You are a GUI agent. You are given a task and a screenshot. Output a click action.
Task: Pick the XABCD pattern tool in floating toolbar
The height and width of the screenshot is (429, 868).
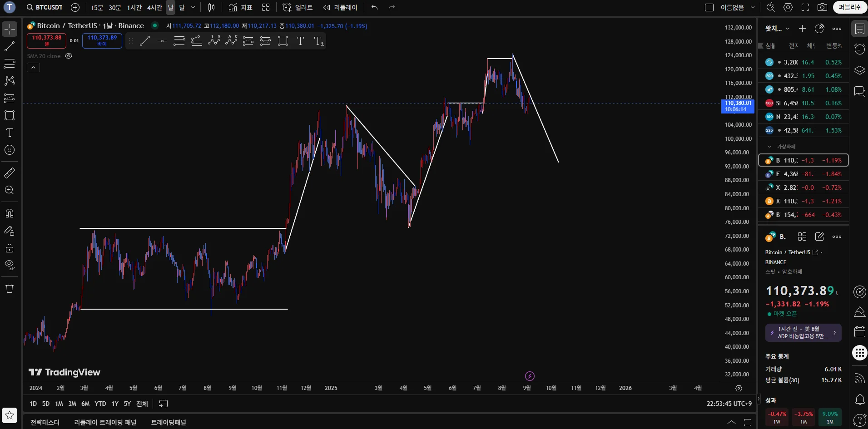[x=214, y=41]
